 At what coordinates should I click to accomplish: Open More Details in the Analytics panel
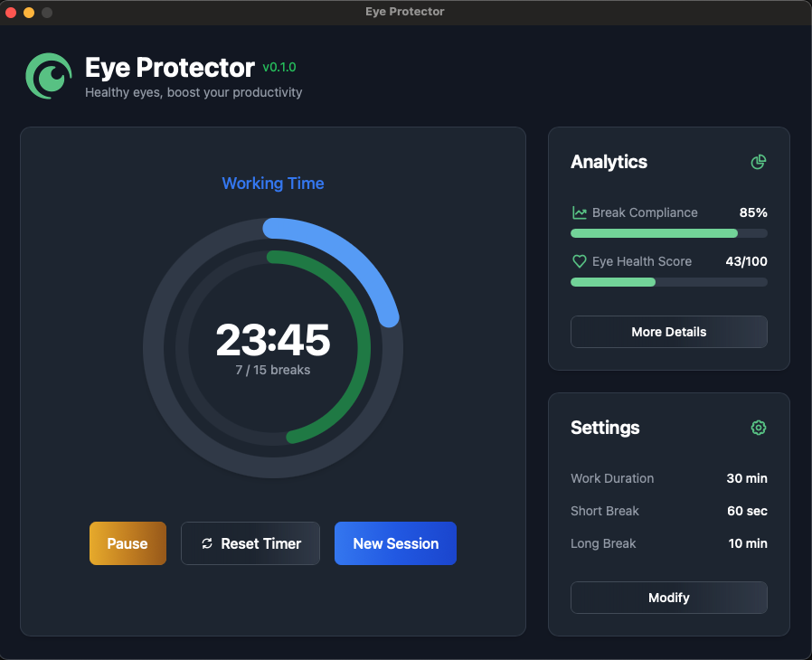coord(668,332)
